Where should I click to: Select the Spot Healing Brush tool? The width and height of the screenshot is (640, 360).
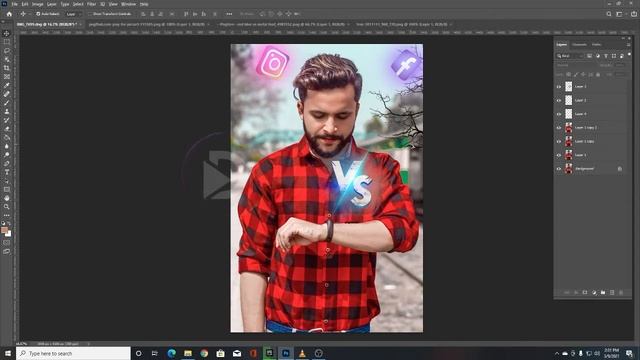pyautogui.click(x=7, y=94)
